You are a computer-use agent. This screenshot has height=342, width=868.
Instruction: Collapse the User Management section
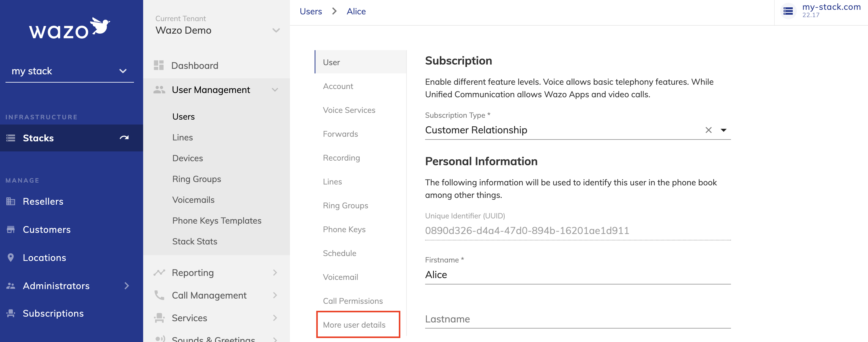point(275,90)
